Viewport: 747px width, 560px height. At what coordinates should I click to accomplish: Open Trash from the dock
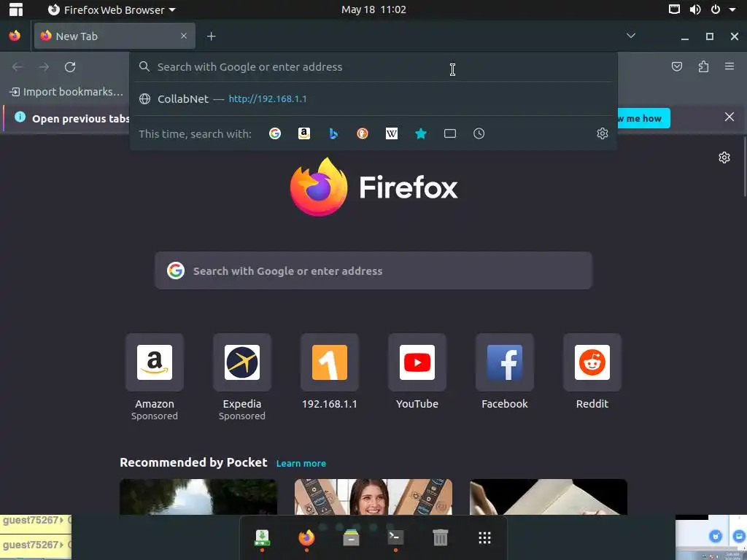[440, 538]
